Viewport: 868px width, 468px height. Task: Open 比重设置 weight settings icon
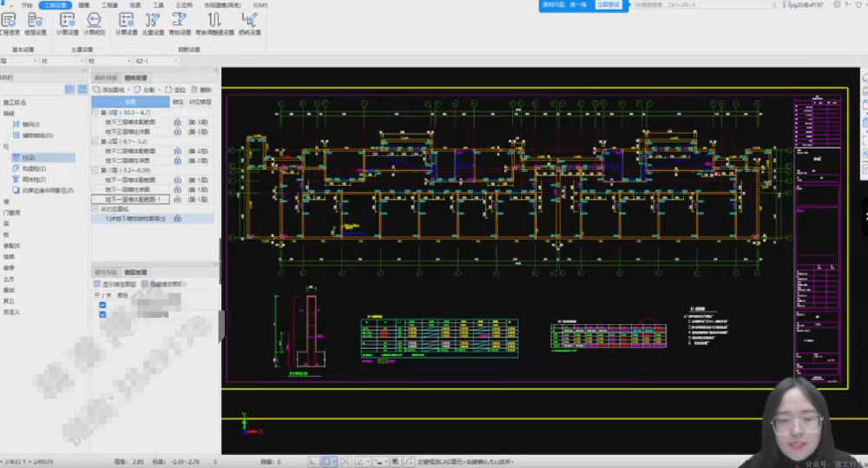coord(153,23)
